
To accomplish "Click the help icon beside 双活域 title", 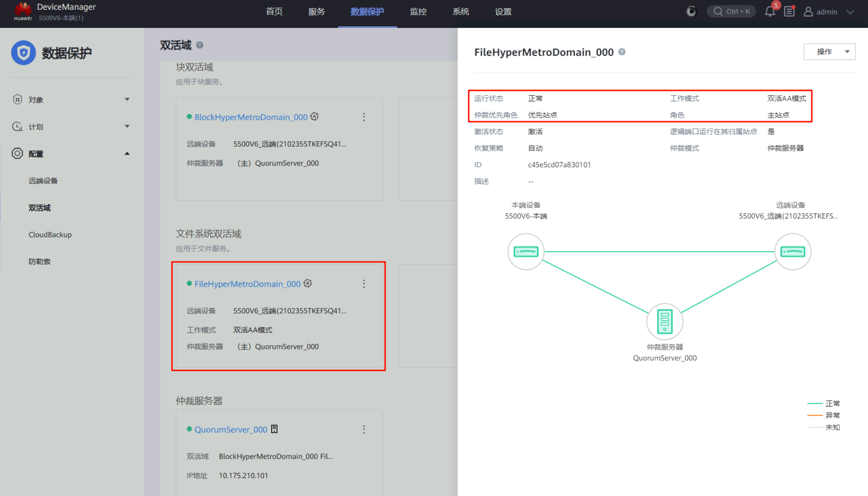I will click(x=199, y=45).
